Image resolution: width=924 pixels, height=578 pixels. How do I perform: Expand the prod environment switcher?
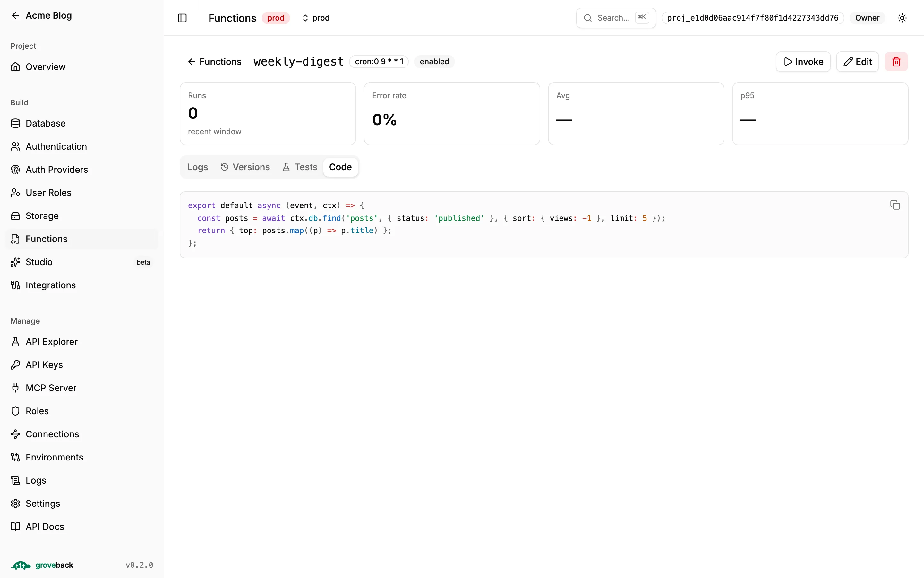click(316, 18)
